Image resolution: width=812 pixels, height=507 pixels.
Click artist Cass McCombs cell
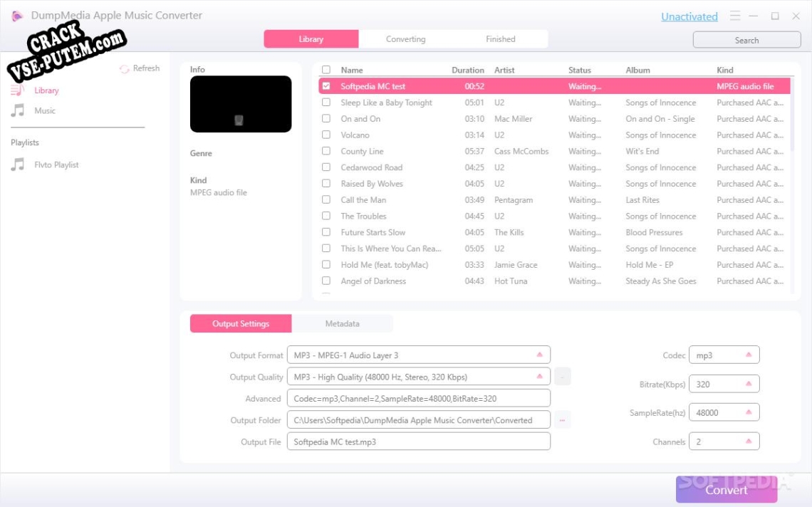[521, 151]
